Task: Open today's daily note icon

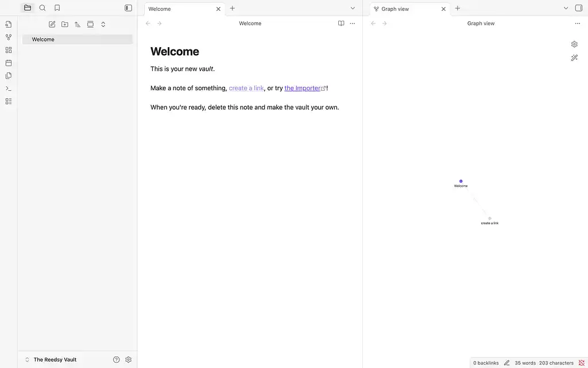Action: [x=9, y=63]
